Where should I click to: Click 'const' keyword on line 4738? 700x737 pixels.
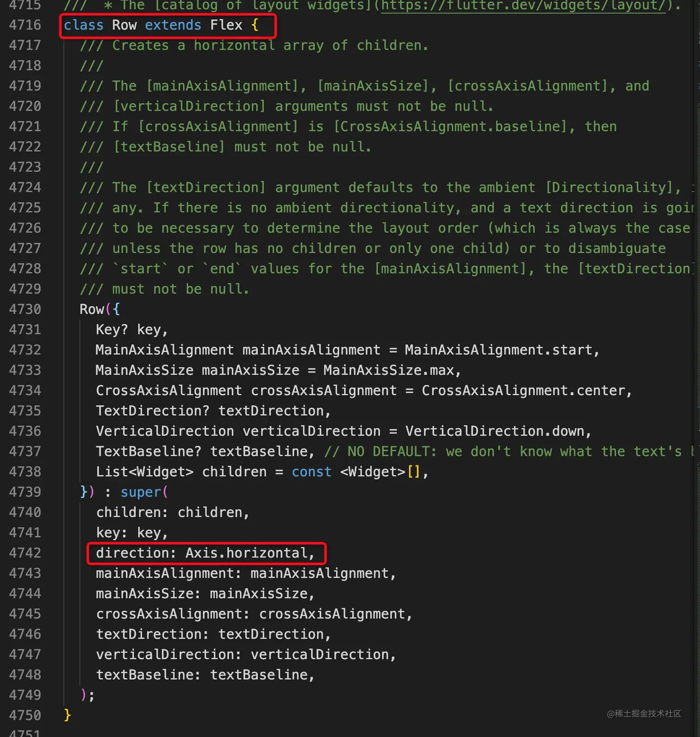click(x=312, y=472)
